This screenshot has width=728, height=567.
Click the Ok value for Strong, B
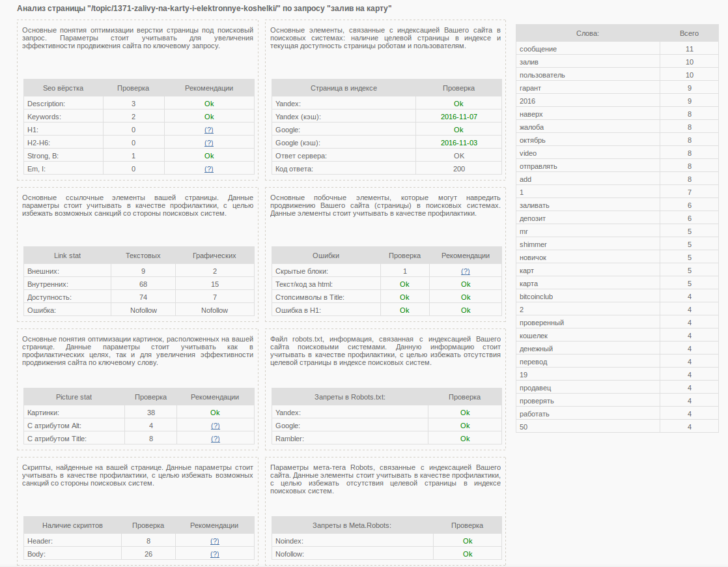(x=209, y=156)
